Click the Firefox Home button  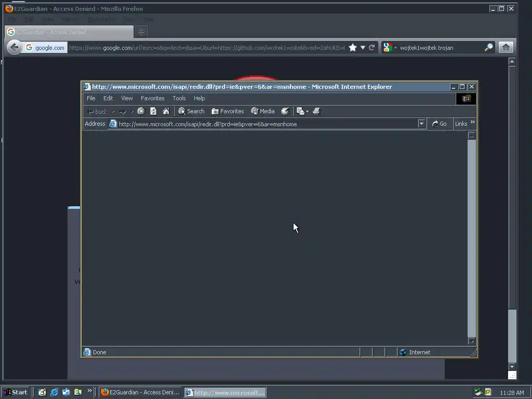click(x=506, y=47)
